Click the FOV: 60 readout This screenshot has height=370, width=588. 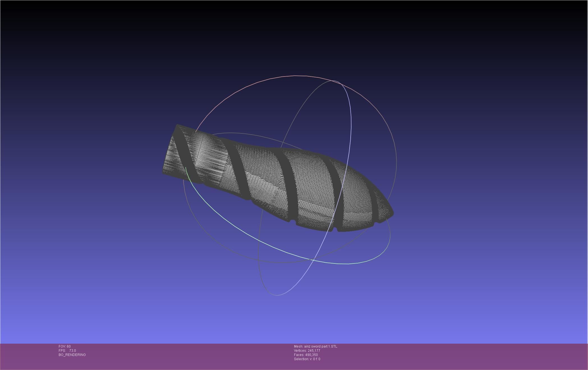[x=65, y=346]
